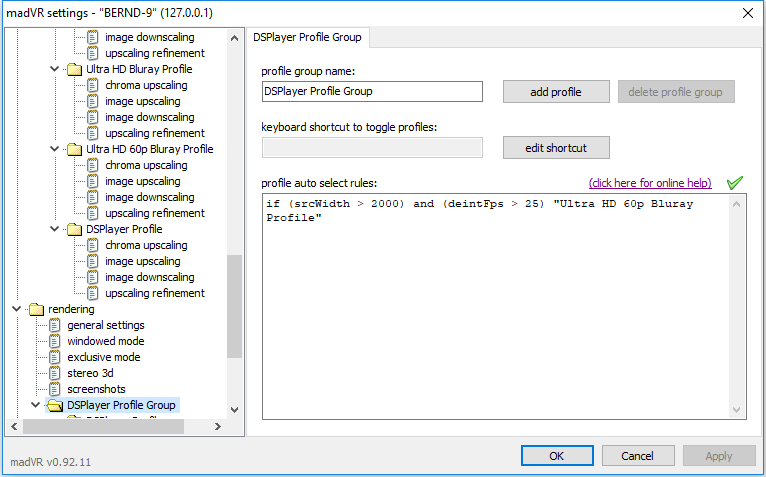Select upscaling refinement under Ultra HD 60p Bluray Profile
The image size is (766, 477).
pyautogui.click(x=155, y=213)
